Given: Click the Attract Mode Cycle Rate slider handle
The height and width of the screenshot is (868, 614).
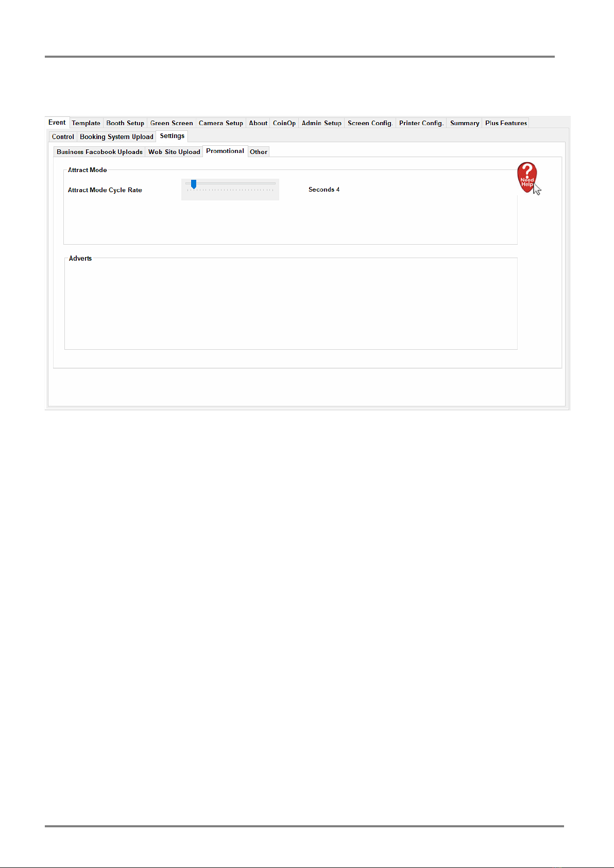Looking at the screenshot, I should pyautogui.click(x=194, y=184).
